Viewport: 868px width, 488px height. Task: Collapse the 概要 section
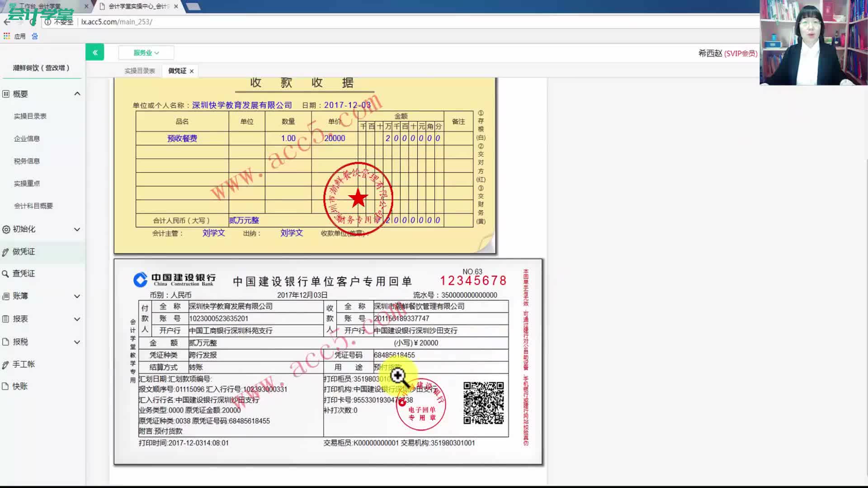click(x=77, y=94)
